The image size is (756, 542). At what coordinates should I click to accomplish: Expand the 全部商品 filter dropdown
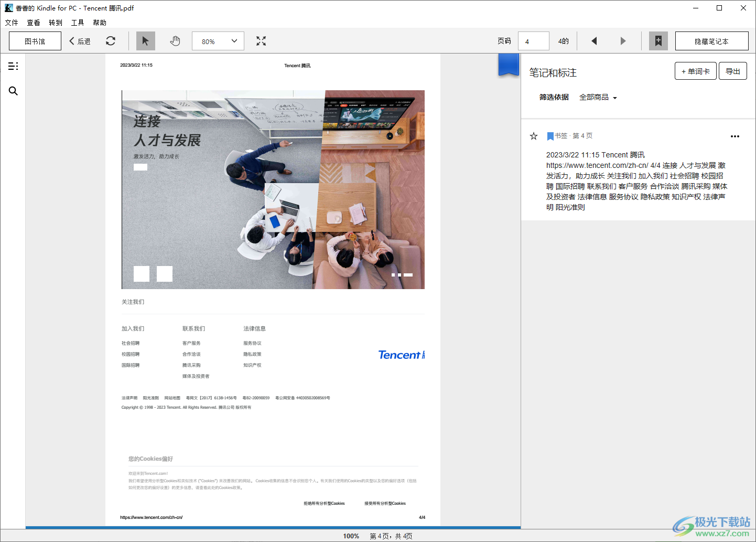598,98
